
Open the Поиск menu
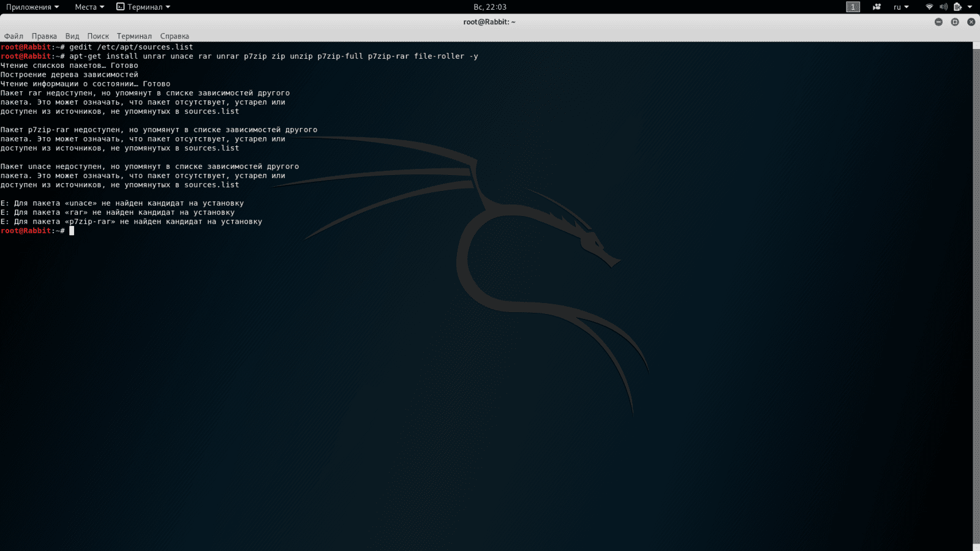pyautogui.click(x=98, y=36)
